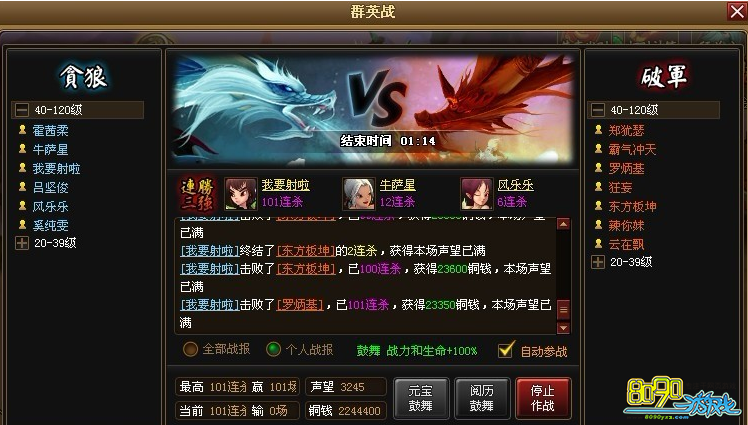This screenshot has width=748, height=425.
Task: Click the 连胜三强 badge icon
Action: click(x=197, y=194)
